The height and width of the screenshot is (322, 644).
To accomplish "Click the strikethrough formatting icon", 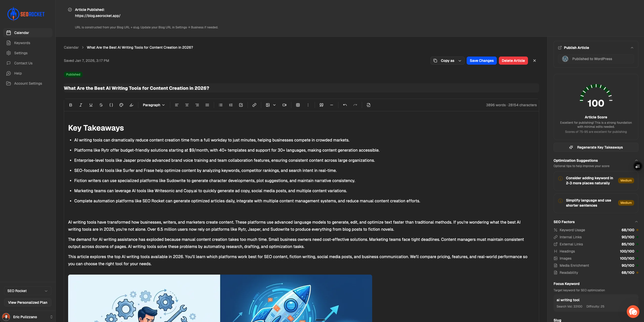I will 101,105.
